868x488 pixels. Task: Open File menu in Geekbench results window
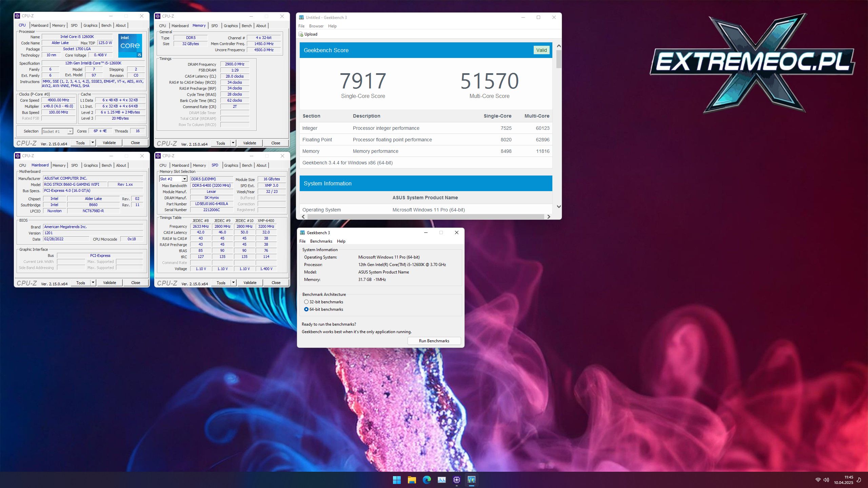[x=301, y=26]
